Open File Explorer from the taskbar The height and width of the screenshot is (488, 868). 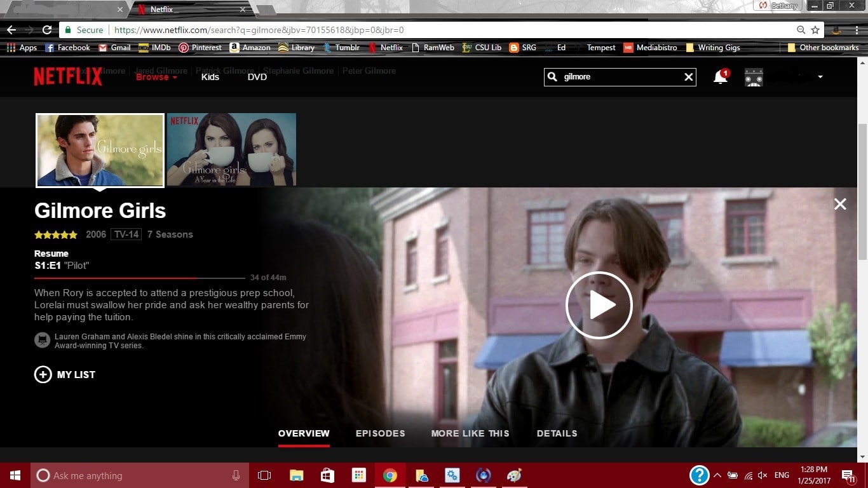(296, 475)
